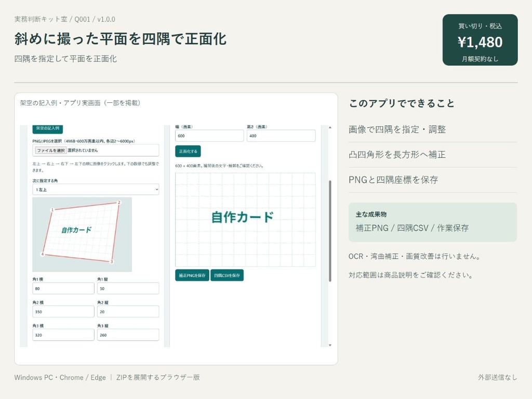Image resolution: width=532 pixels, height=399 pixels.
Task: Click the ¥1,480 price badge
Action: (480, 39)
